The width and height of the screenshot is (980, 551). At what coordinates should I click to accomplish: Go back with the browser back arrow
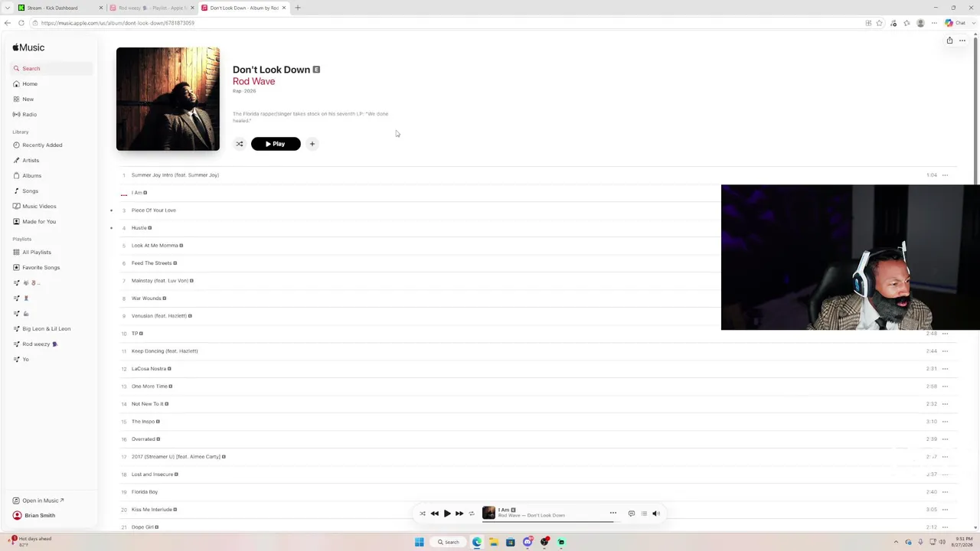[8, 23]
